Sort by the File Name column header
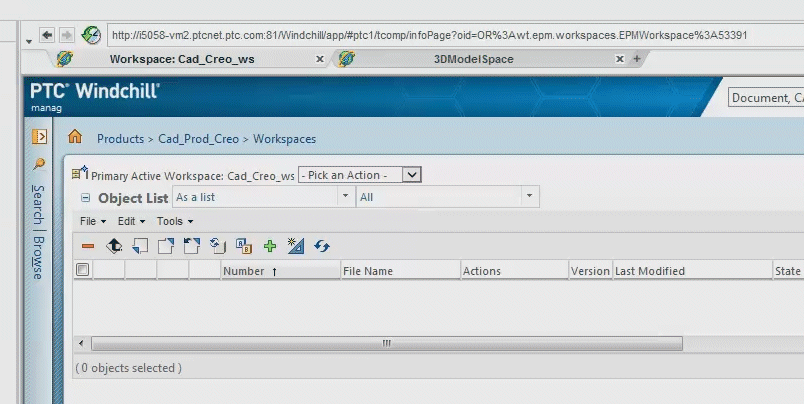Viewport: 804px width, 404px height. tap(400, 271)
